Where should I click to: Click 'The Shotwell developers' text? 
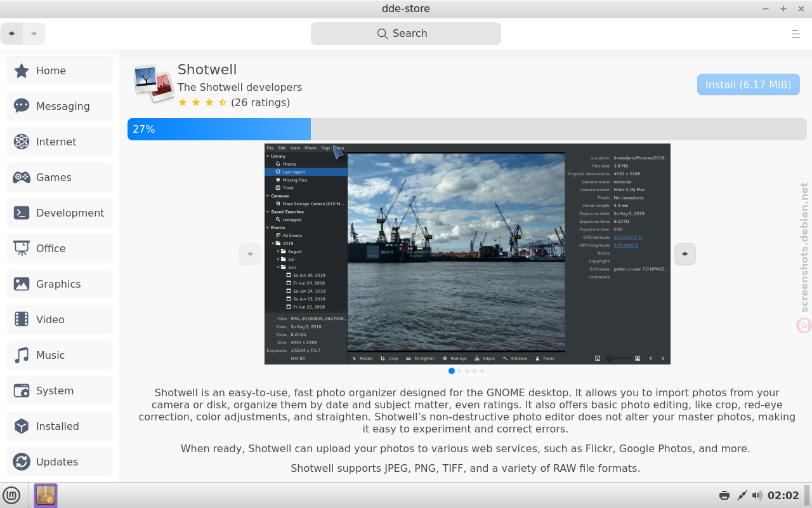coord(240,87)
